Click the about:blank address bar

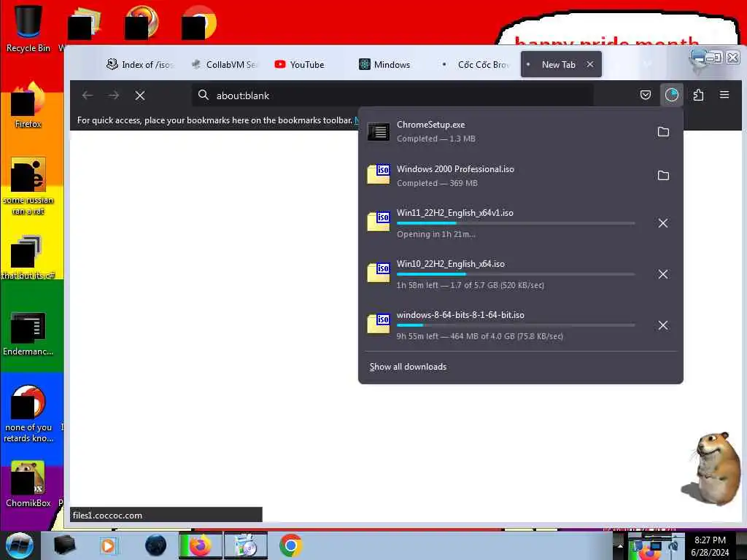tap(393, 96)
